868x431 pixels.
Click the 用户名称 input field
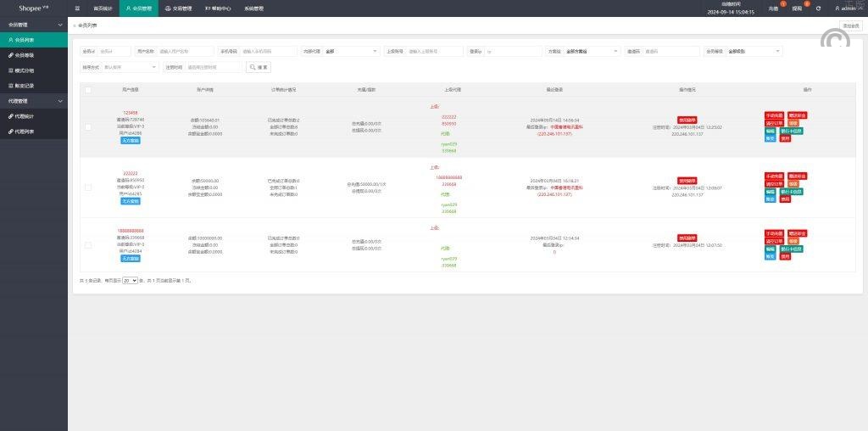186,51
